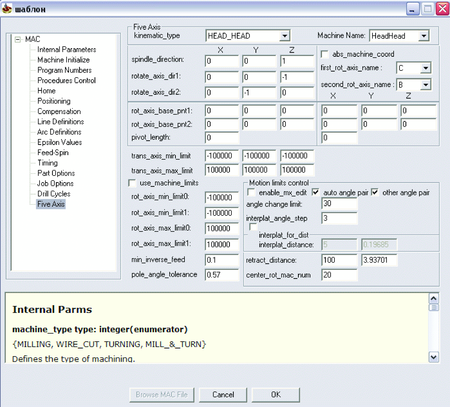The height and width of the screenshot is (407, 450).
Task: Open Procedures Control tree item
Action: point(66,81)
